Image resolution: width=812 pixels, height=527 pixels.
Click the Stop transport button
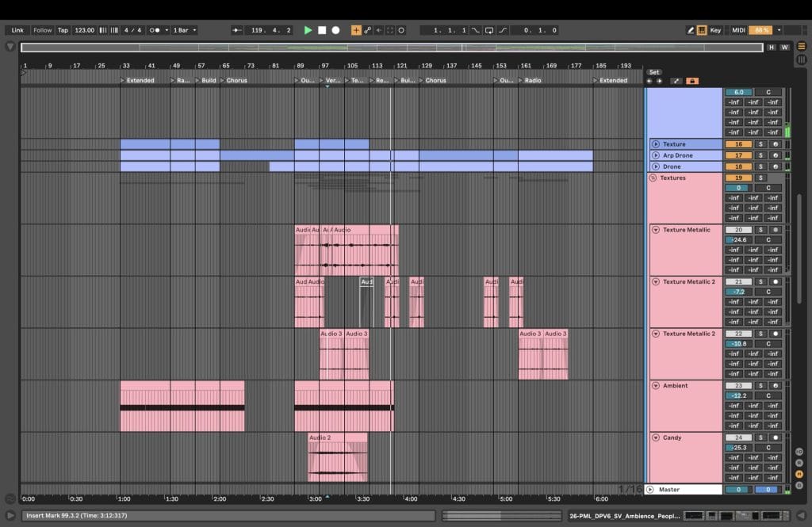coord(322,30)
